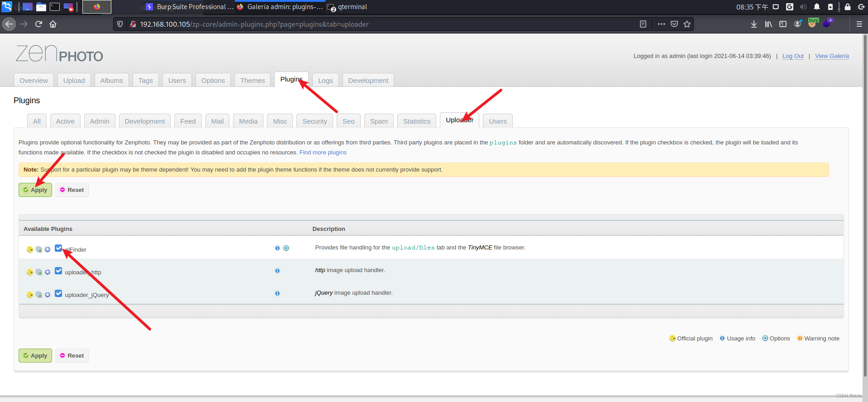Click the page vertical scrollbar

click(865, 206)
